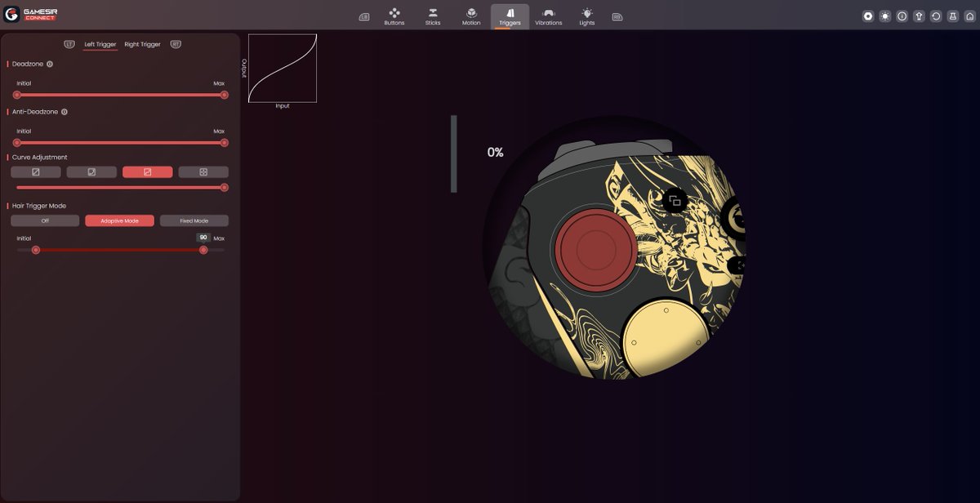Click the vertical trigger pressure bar
Image resolution: width=980 pixels, height=503 pixels.
pos(454,154)
